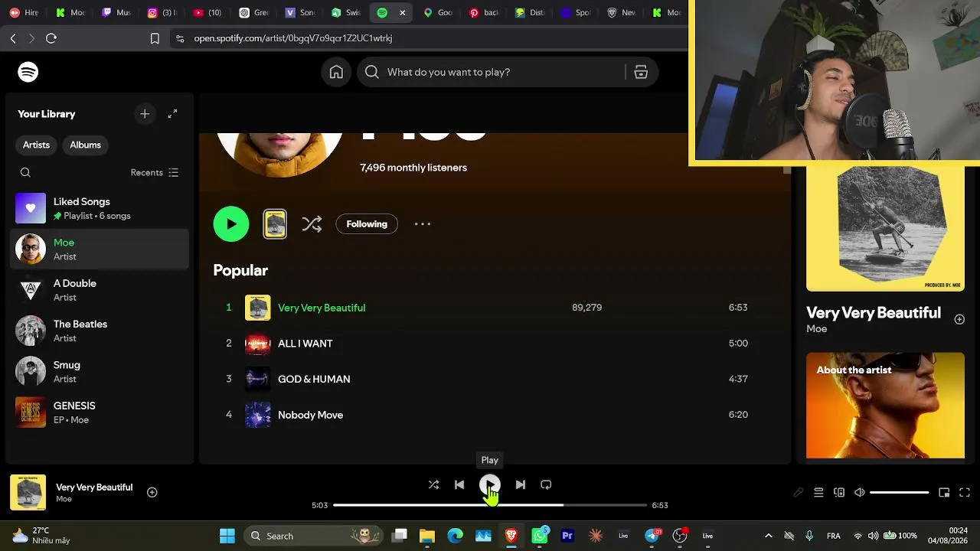This screenshot has width=980, height=551.
Task: Filter library by Artists
Action: [36, 145]
